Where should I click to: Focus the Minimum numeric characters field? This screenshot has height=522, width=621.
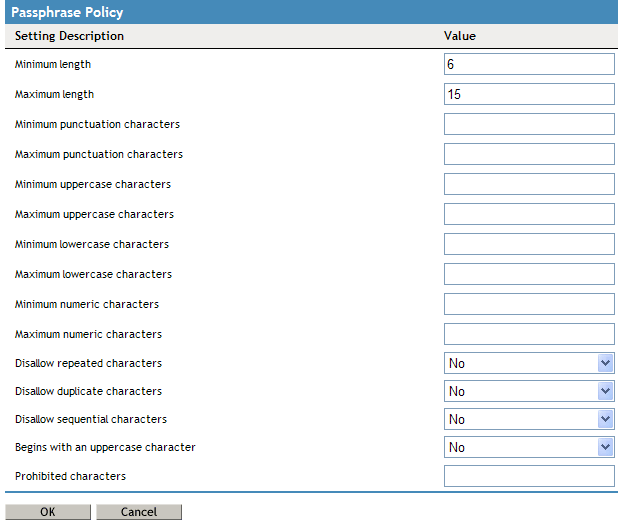(x=529, y=304)
